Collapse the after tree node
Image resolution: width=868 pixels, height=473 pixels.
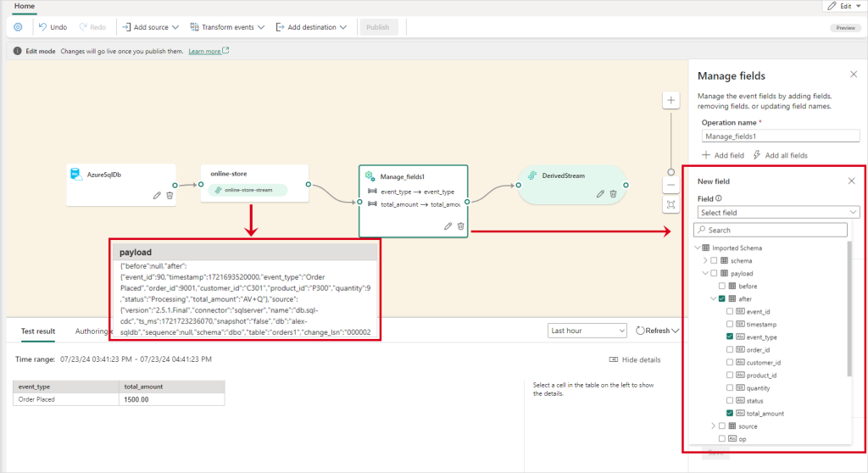(x=714, y=298)
